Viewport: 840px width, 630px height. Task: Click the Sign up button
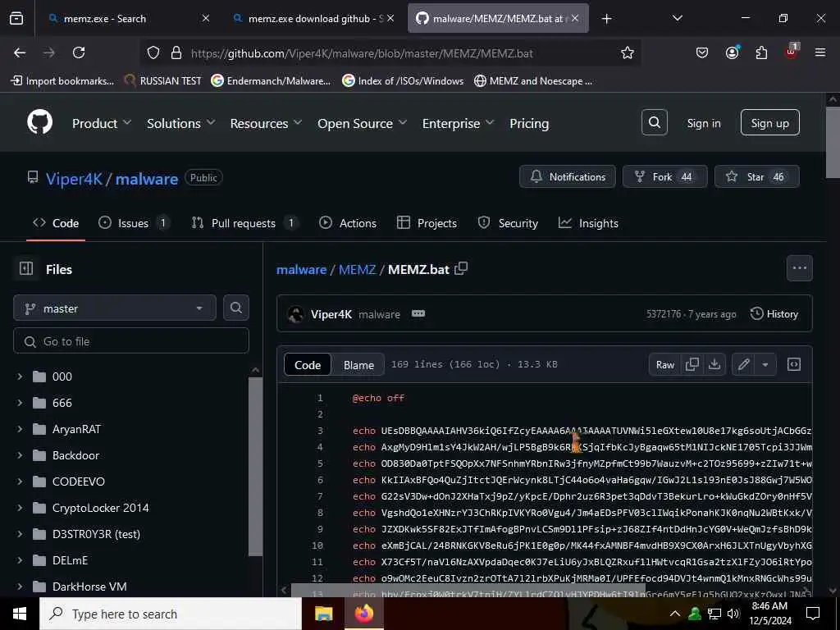pyautogui.click(x=769, y=123)
